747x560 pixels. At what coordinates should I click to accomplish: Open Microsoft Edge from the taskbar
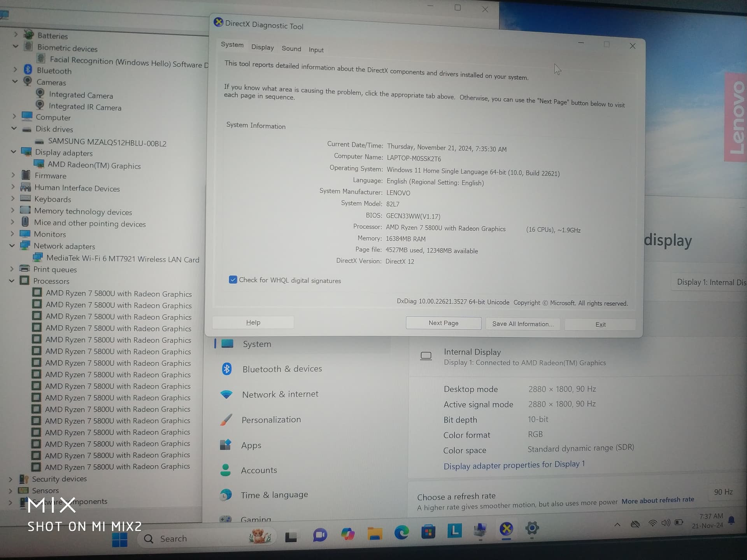tap(402, 532)
